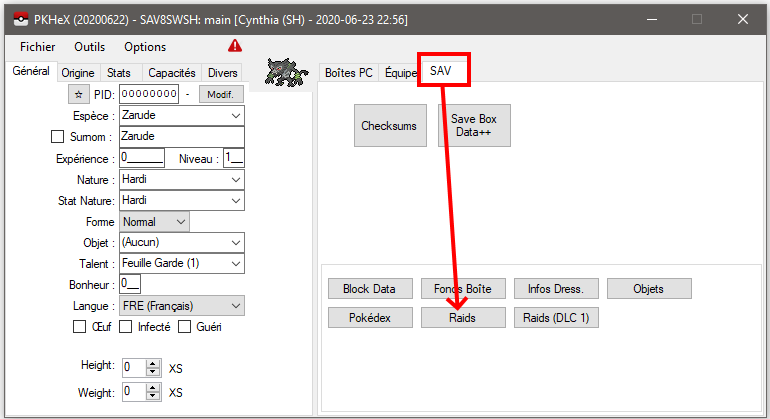
Task: Open the Outils menu
Action: (x=89, y=47)
